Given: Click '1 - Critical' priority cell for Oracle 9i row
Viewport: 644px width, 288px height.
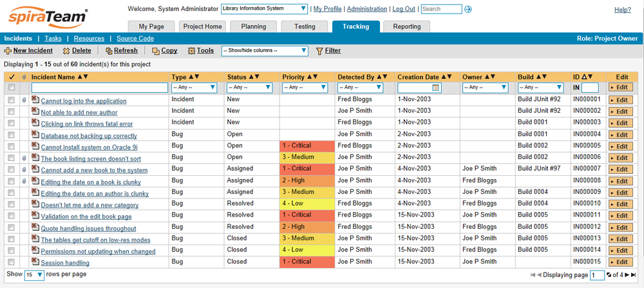Looking at the screenshot, I should click(307, 146).
